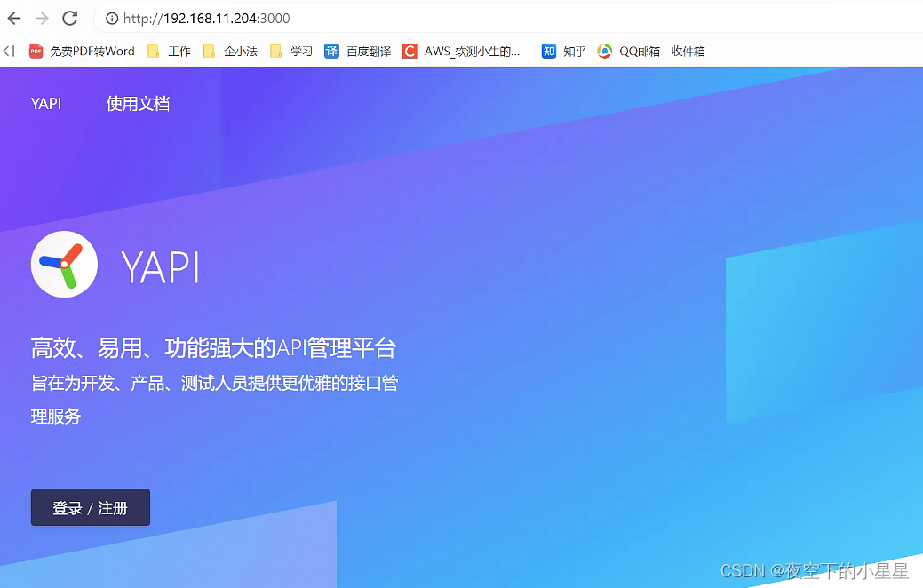Image resolution: width=923 pixels, height=588 pixels.
Task: Reload the page with refresh icon
Action: (x=70, y=19)
